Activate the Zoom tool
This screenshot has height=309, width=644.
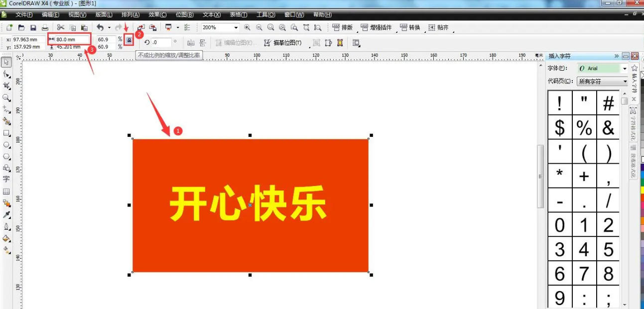coord(6,96)
